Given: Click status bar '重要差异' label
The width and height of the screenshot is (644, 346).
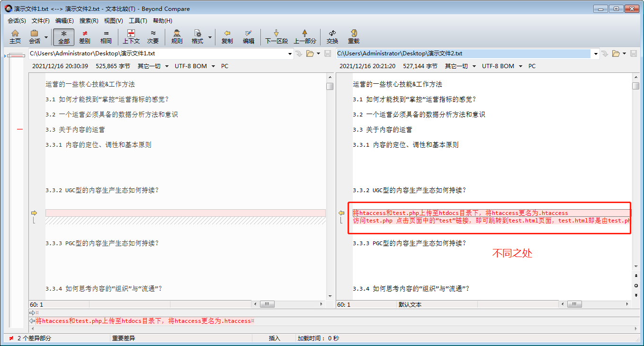Looking at the screenshot, I should click(124, 338).
